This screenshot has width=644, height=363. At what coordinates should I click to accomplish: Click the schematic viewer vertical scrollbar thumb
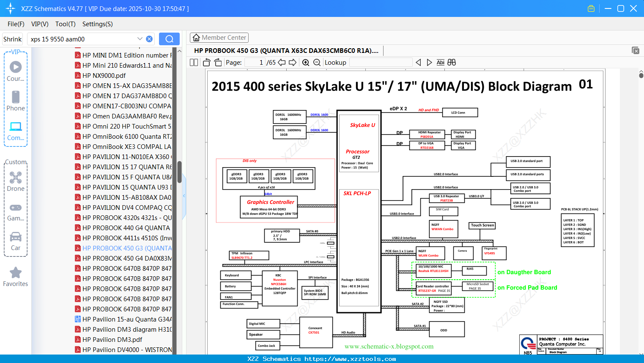click(641, 75)
